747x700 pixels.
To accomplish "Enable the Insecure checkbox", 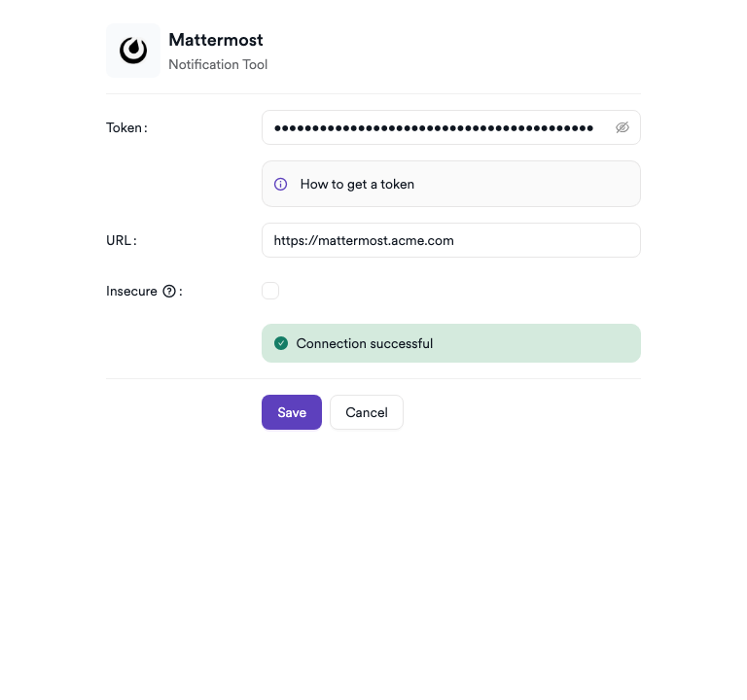I will tap(270, 291).
